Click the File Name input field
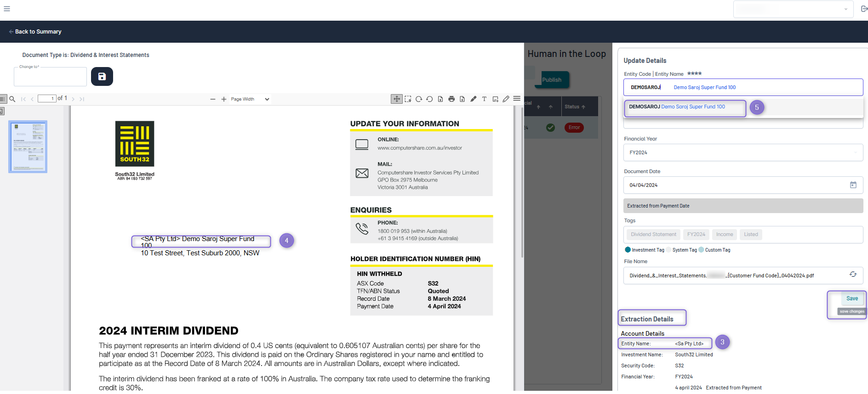Image resolution: width=868 pixels, height=394 pixels. coord(743,276)
